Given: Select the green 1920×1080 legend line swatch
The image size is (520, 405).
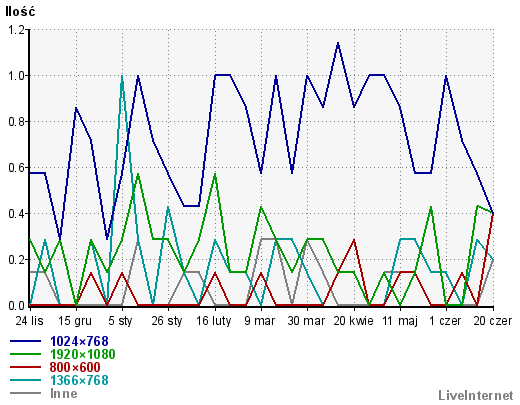Looking at the screenshot, I should tap(25, 354).
